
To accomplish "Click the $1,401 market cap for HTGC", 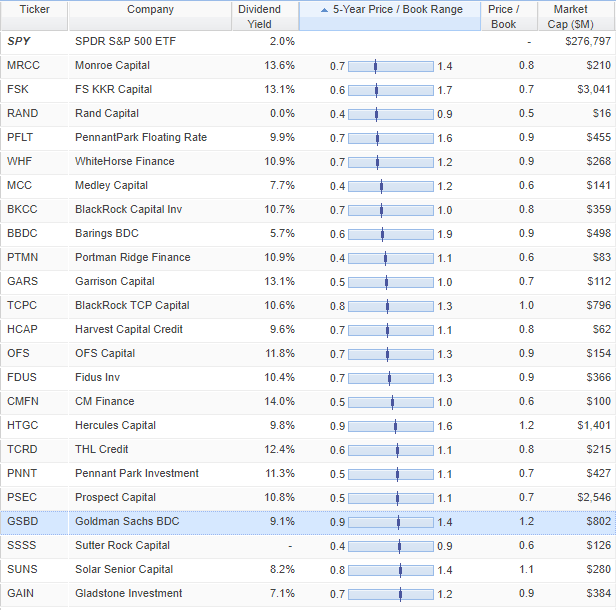I will tap(594, 425).
